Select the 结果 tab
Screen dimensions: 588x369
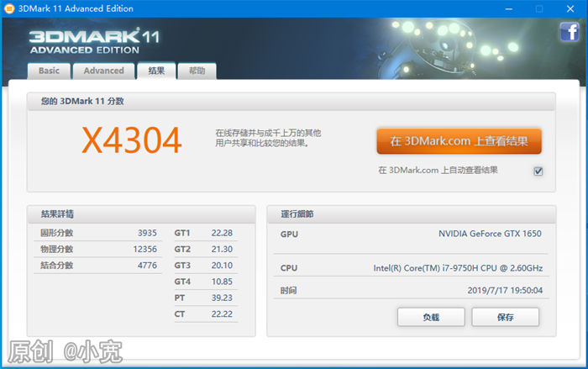pos(156,71)
